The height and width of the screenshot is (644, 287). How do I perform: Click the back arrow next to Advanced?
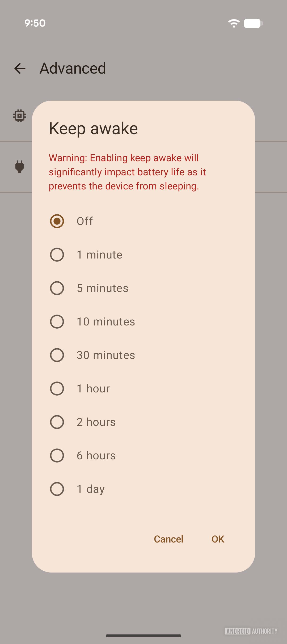pyautogui.click(x=20, y=69)
